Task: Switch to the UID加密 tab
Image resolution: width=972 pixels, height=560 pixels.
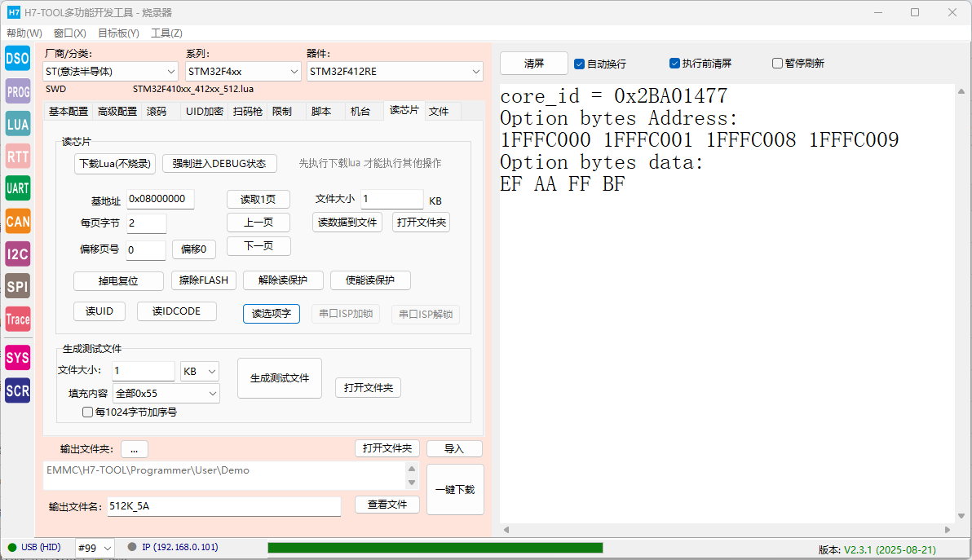Action: tap(204, 112)
